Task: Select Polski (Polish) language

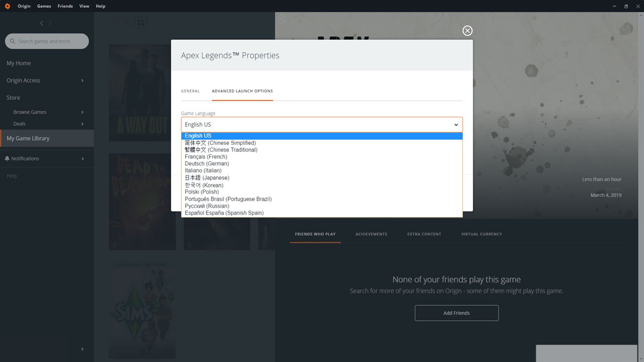Action: coord(322,192)
